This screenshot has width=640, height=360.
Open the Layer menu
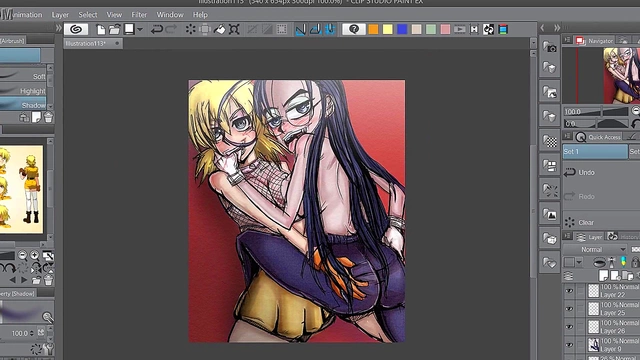point(60,15)
